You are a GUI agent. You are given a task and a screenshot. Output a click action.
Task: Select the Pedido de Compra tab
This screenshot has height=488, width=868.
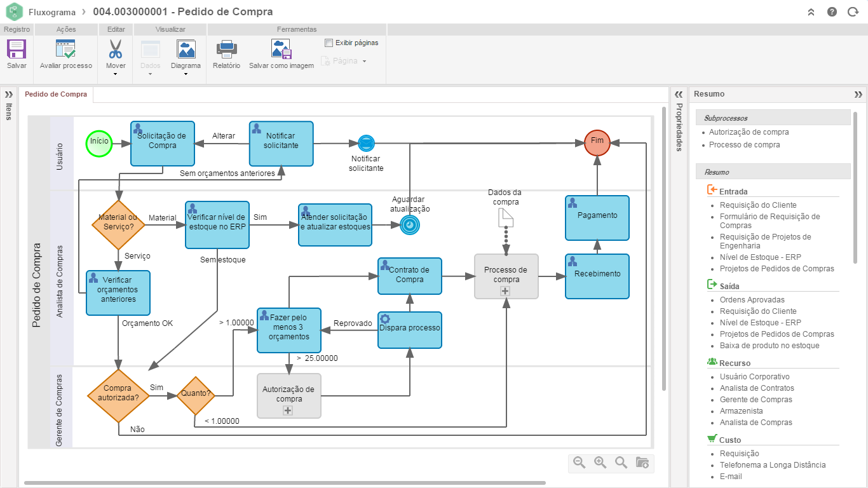point(56,94)
